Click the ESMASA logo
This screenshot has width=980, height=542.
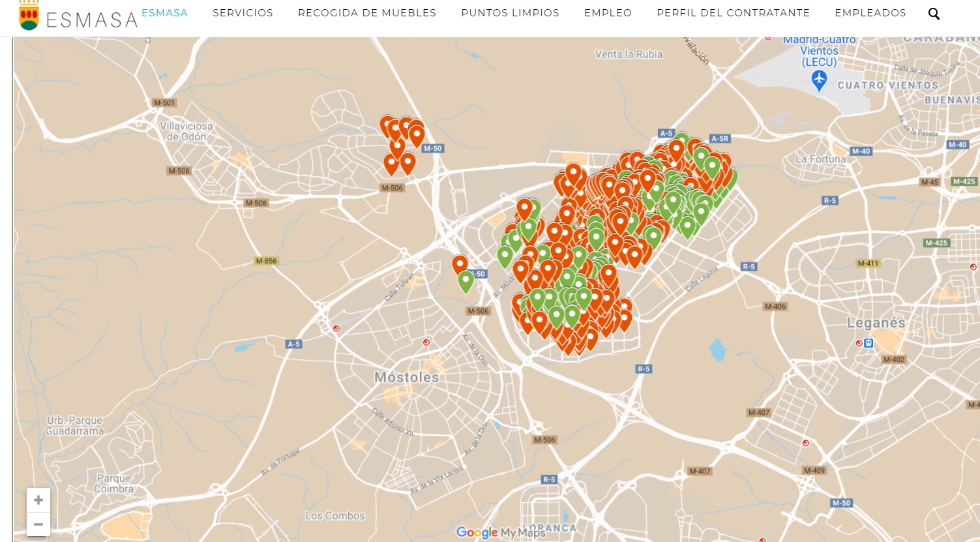pos(78,17)
